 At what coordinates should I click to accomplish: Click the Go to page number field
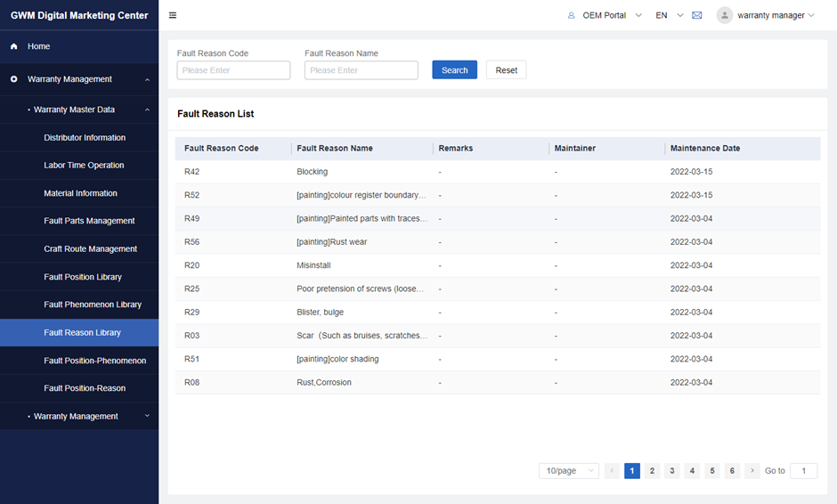(x=803, y=471)
